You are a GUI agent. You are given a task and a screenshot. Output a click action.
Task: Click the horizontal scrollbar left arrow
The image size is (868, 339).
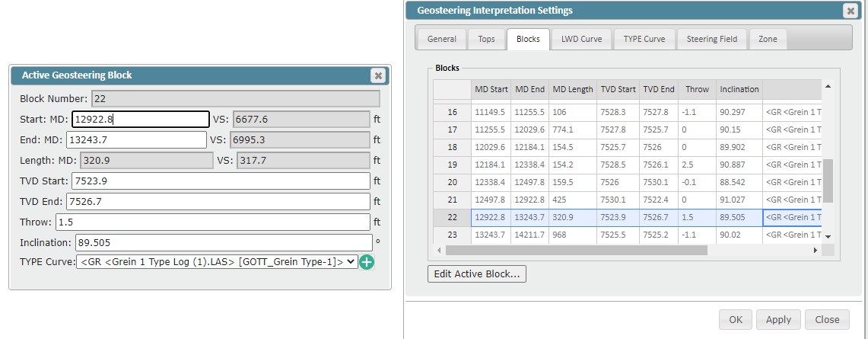440,251
